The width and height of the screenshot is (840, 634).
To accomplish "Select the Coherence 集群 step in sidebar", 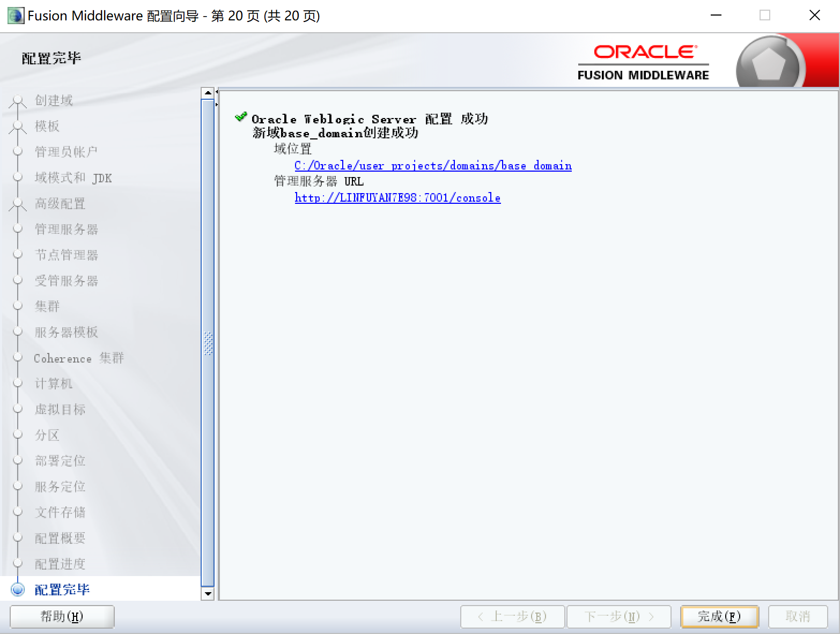I will pos(78,358).
